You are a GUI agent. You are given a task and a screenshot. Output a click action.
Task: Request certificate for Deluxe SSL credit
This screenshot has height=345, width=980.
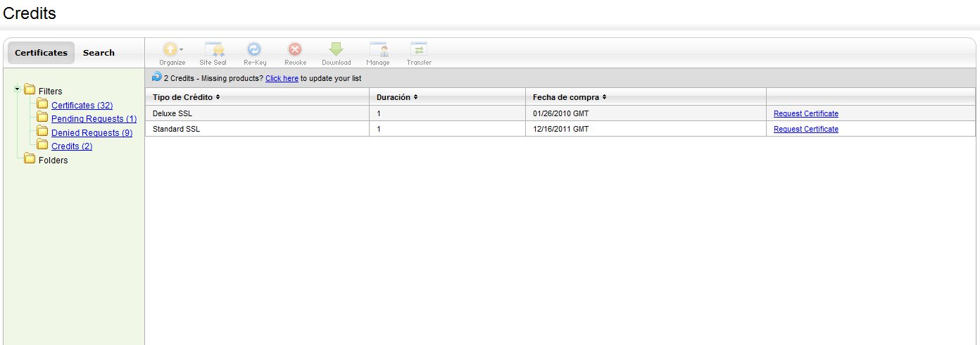(805, 113)
